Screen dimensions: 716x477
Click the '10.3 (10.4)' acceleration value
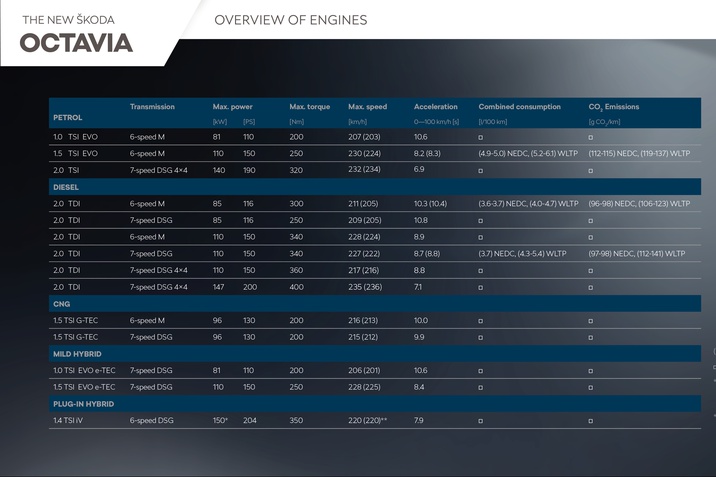pos(430,204)
